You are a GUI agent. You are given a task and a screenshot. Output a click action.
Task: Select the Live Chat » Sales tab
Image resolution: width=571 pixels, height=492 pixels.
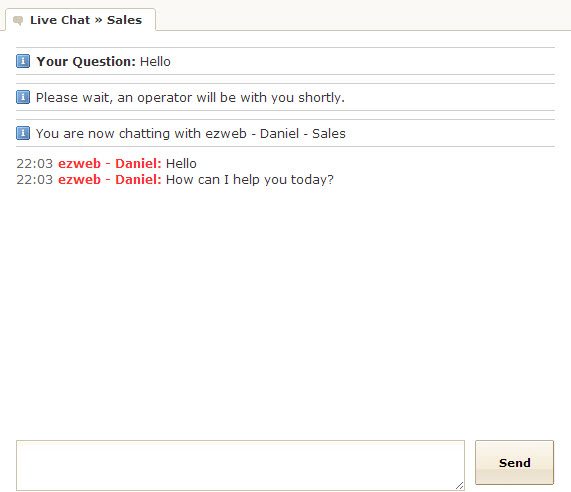[x=80, y=20]
